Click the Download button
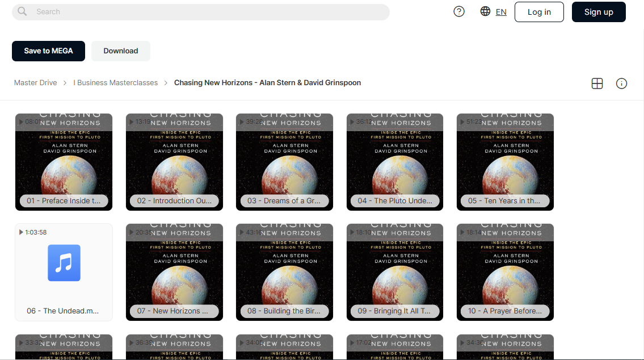Screen dimensions: 644x360 [121, 51]
